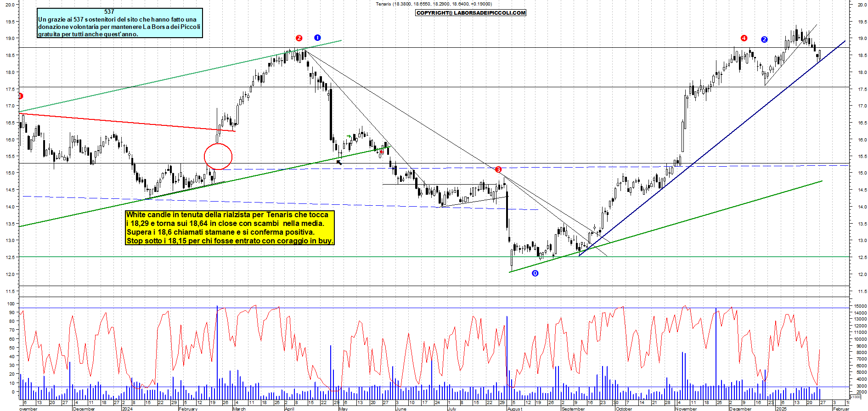The width and height of the screenshot is (868, 411).
Task: Click the right-axis price label 14.0
Action: coord(862,207)
